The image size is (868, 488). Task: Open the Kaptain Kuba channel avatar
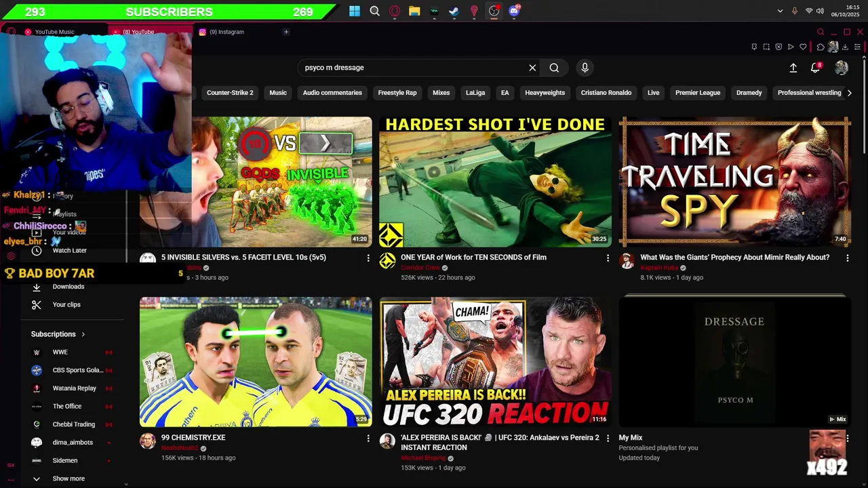(x=627, y=261)
